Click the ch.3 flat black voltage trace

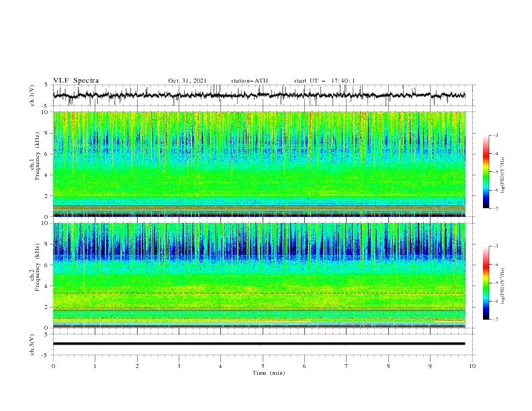point(259,344)
